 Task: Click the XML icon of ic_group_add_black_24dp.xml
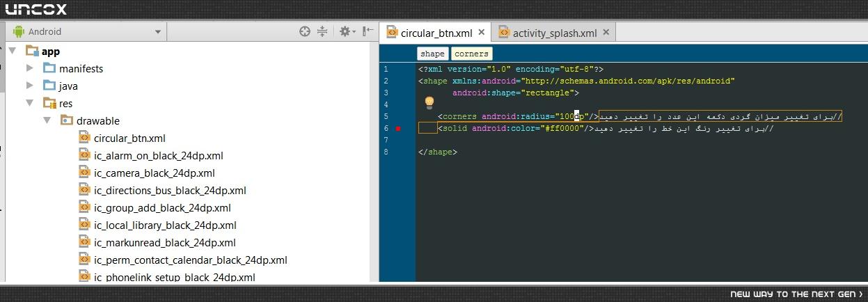click(84, 207)
